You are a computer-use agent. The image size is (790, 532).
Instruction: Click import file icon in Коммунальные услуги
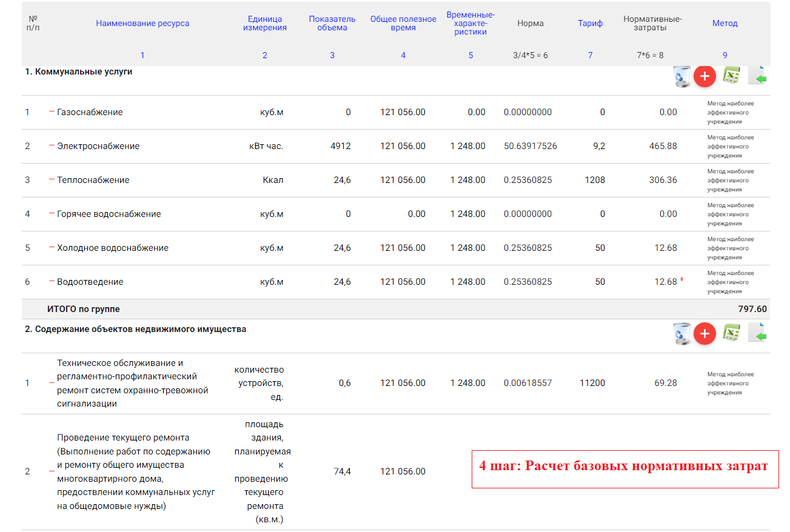758,76
